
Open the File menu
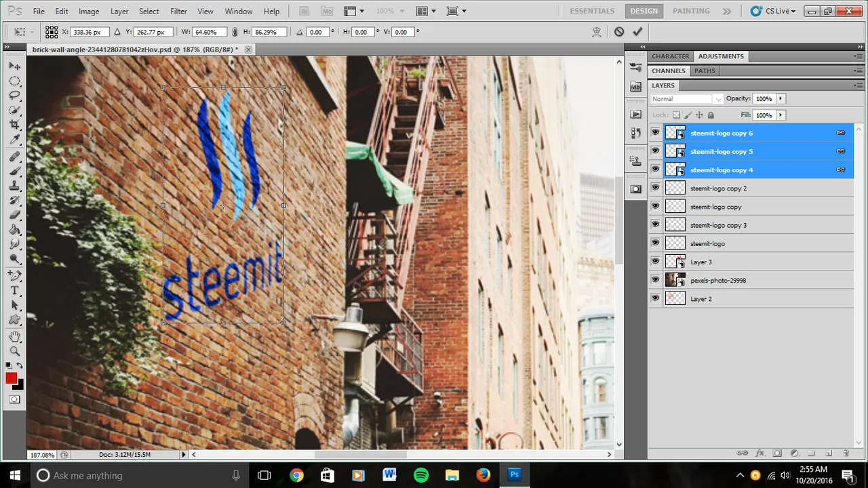[x=39, y=12]
